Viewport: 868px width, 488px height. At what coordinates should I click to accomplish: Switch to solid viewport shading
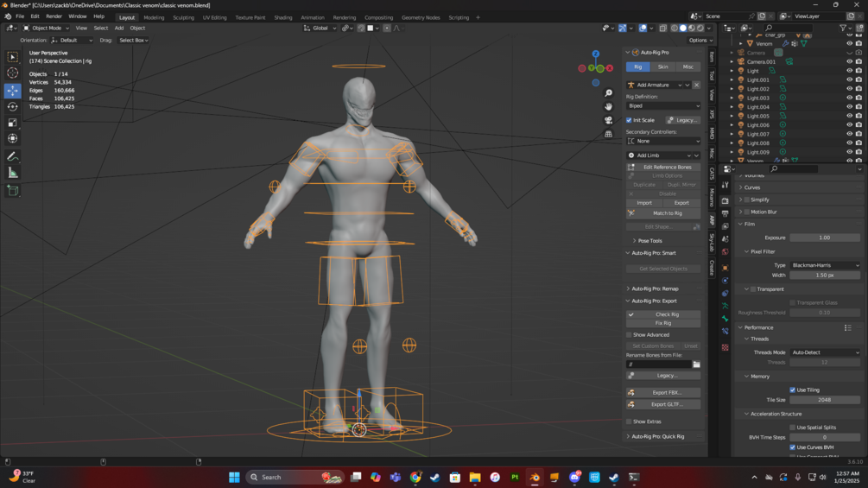[683, 29]
